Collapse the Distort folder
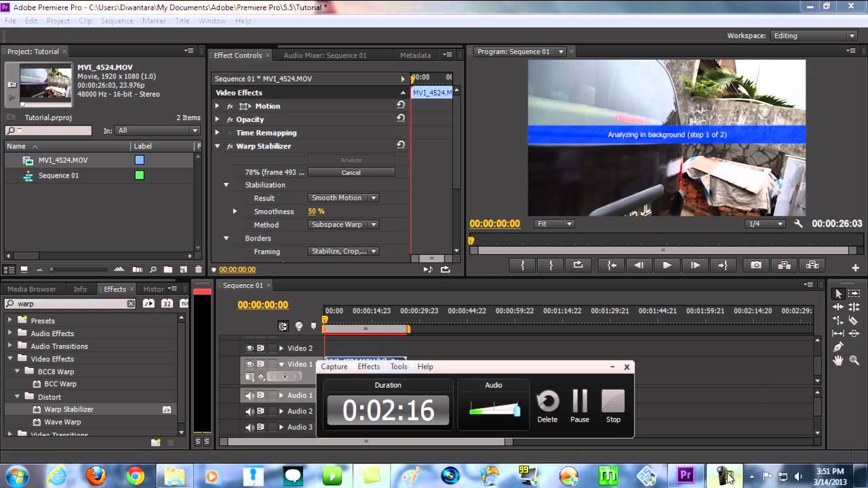This screenshot has height=488, width=868. pos(18,396)
